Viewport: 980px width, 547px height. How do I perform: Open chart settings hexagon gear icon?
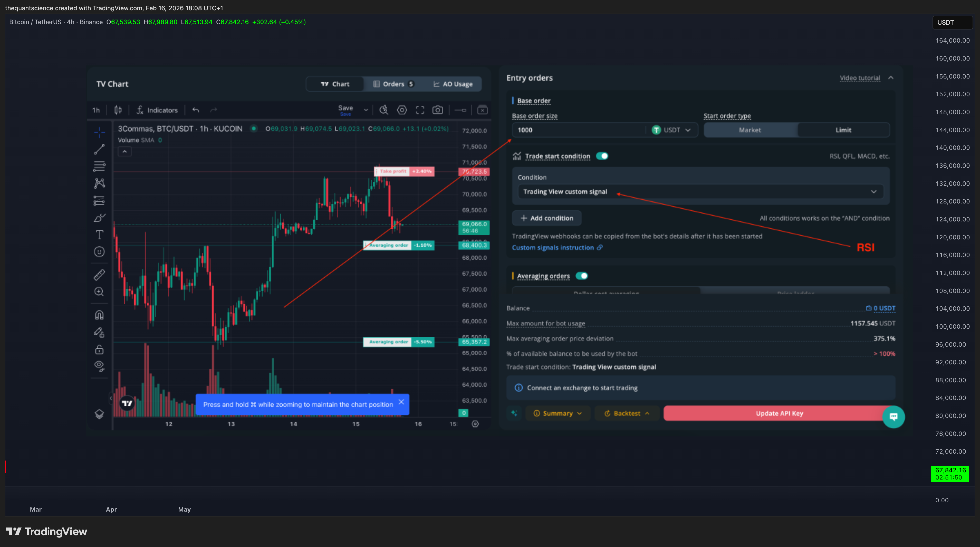(x=402, y=110)
